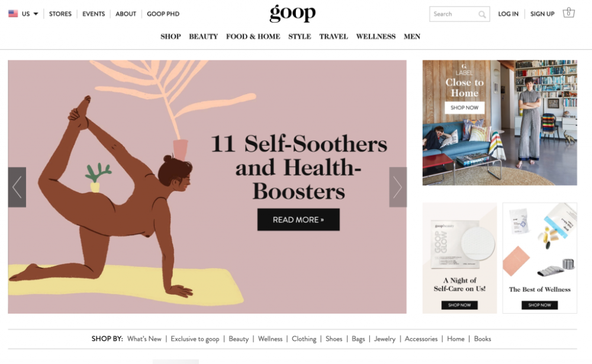Go to the previous slide with the left arrow
Image resolution: width=592 pixels, height=364 pixels.
[17, 187]
